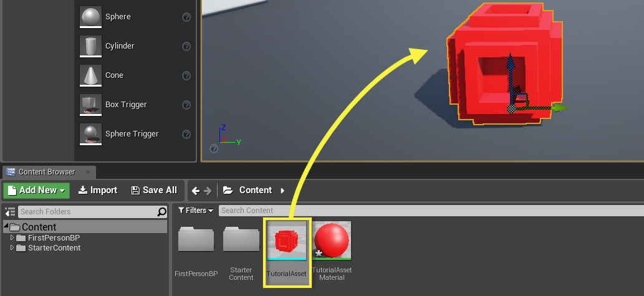Open help for Cone item

coord(186,75)
